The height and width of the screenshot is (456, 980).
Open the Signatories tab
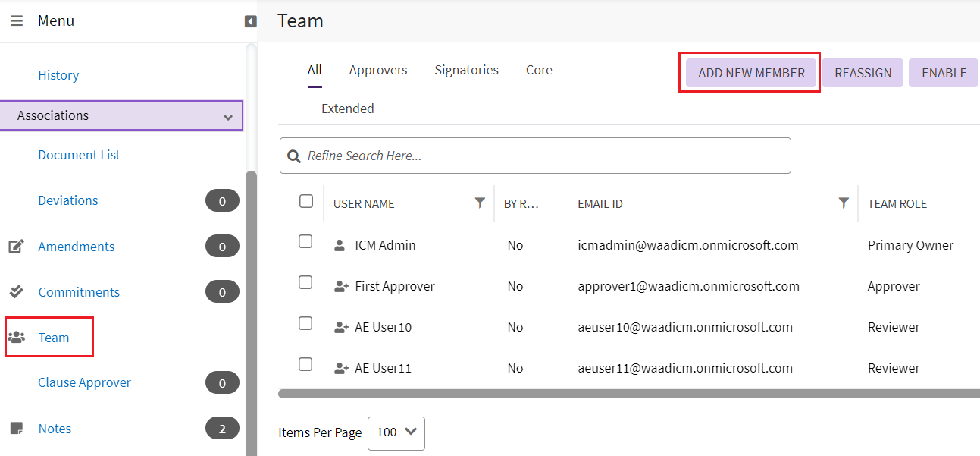(x=466, y=70)
